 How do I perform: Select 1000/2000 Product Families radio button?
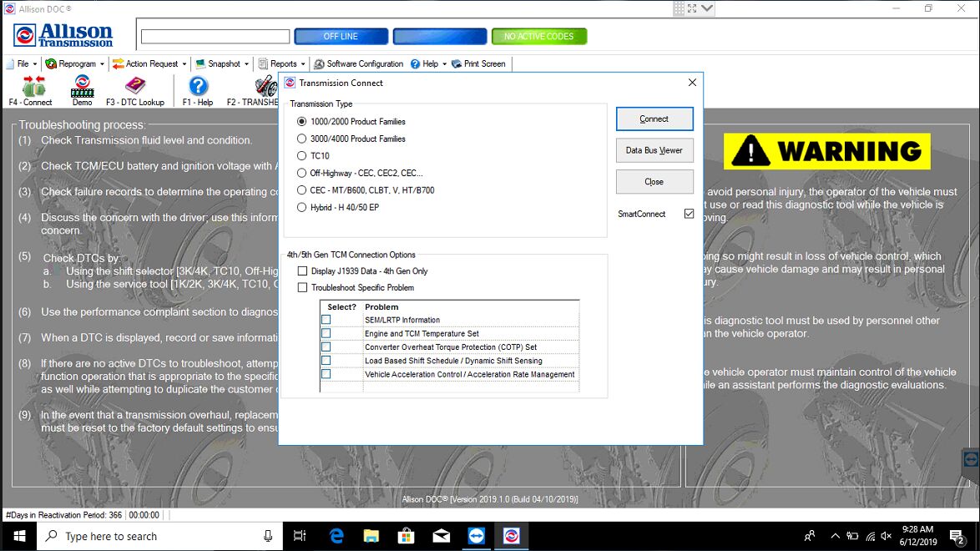coord(302,121)
